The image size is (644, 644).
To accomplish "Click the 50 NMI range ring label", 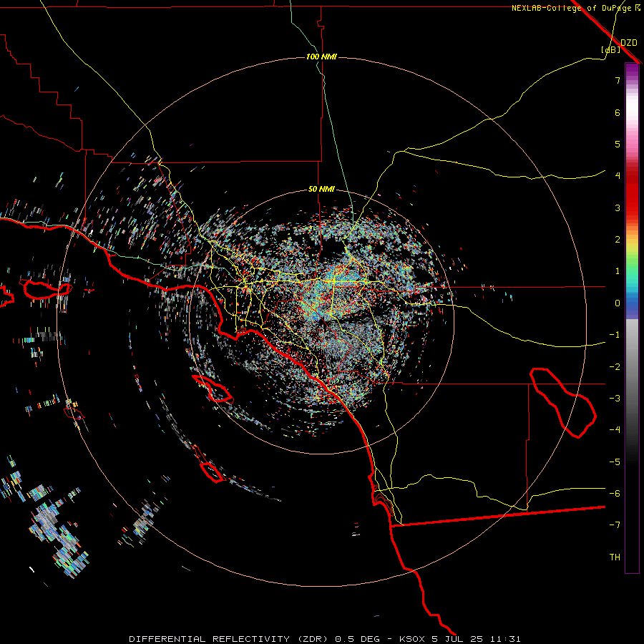I will click(x=321, y=189).
